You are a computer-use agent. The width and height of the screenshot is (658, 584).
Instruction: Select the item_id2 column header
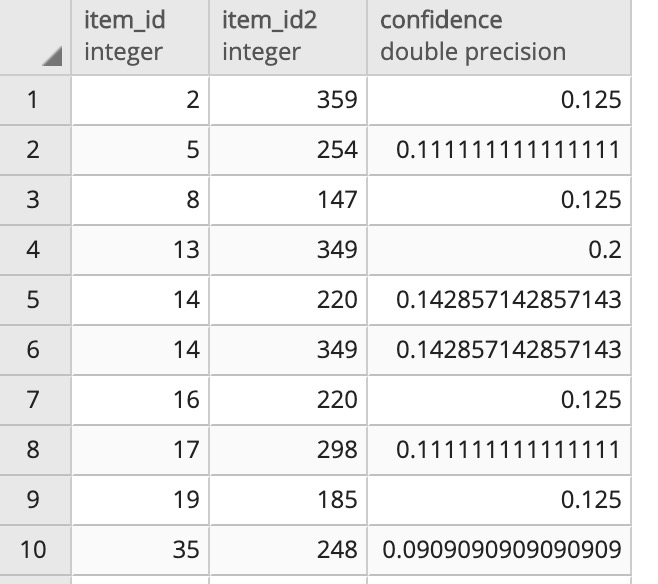pyautogui.click(x=287, y=36)
